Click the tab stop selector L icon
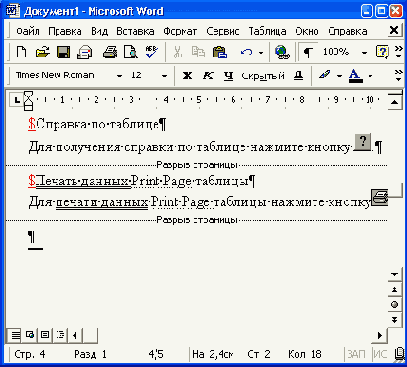 pyautogui.click(x=18, y=99)
